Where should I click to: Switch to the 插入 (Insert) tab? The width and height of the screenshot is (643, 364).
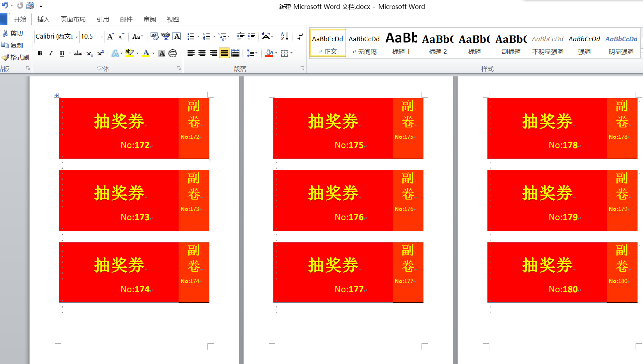(x=43, y=19)
